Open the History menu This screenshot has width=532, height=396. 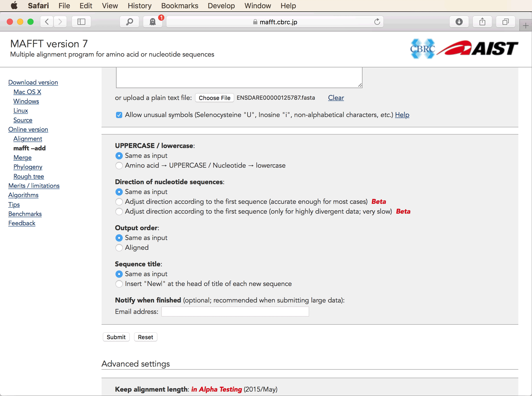click(x=139, y=6)
